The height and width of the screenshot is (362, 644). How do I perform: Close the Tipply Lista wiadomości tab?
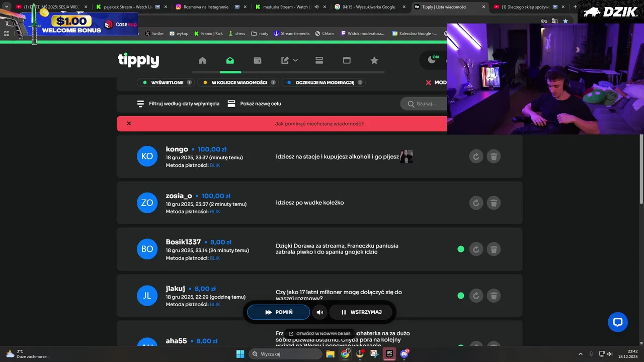click(x=484, y=7)
